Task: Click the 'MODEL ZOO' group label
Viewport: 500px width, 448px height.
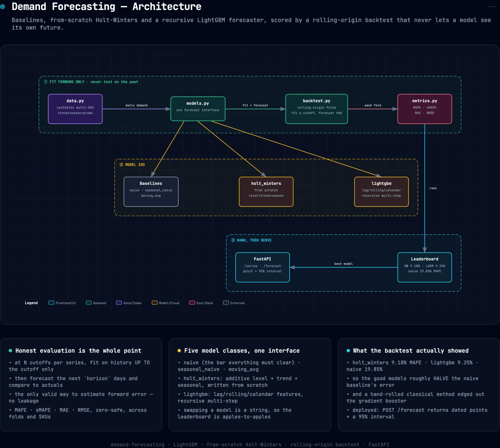Action: click(x=132, y=165)
